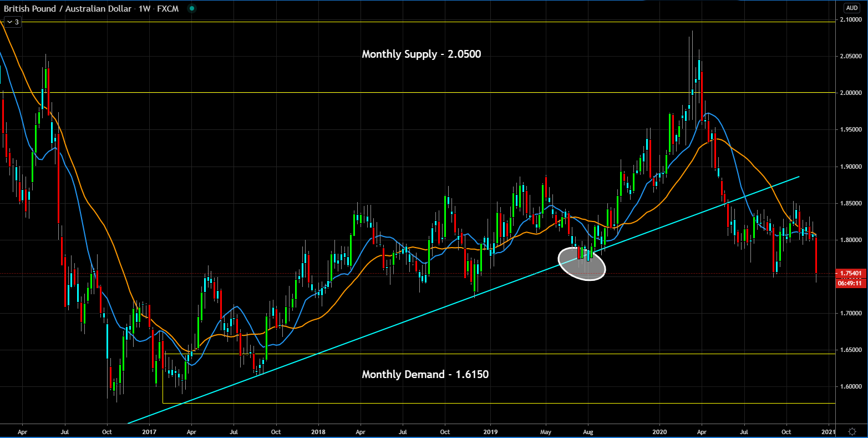The height and width of the screenshot is (438, 868).
Task: Click current price label 1.75401
Action: [x=851, y=274]
